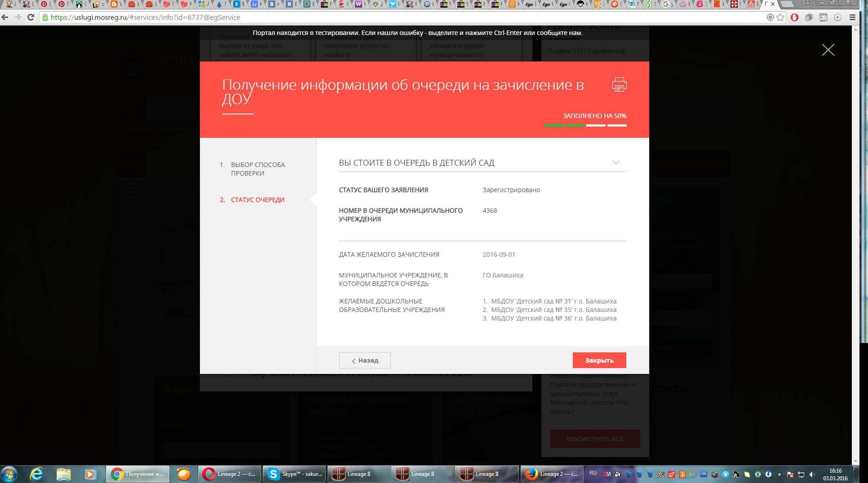Click the taskbar clock showing 16:16
This screenshot has height=483, width=868.
tap(835, 474)
